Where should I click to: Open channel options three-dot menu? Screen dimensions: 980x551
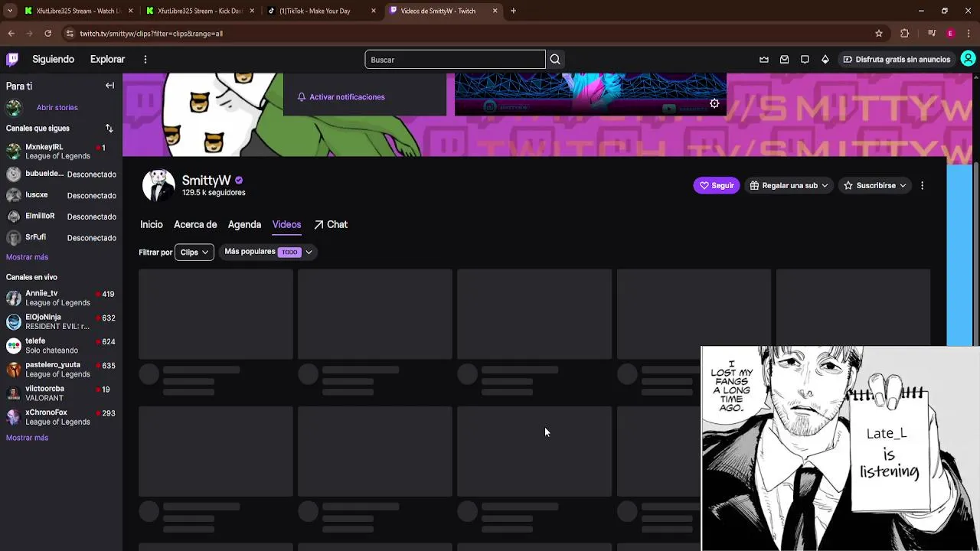(922, 185)
